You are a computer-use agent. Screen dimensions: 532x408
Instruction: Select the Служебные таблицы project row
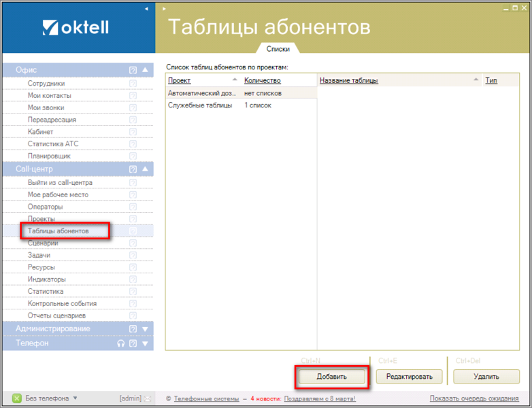(x=242, y=105)
